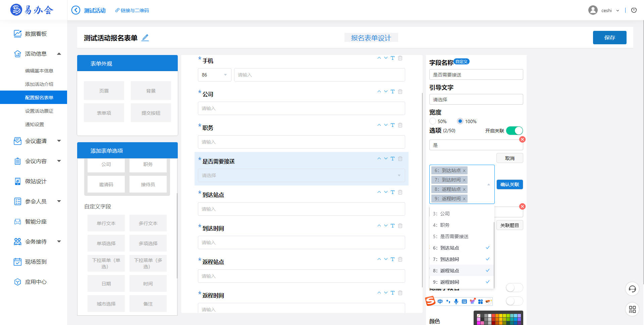This screenshot has width=644, height=325.
Task: Click the 确认关联 button
Action: [509, 184]
